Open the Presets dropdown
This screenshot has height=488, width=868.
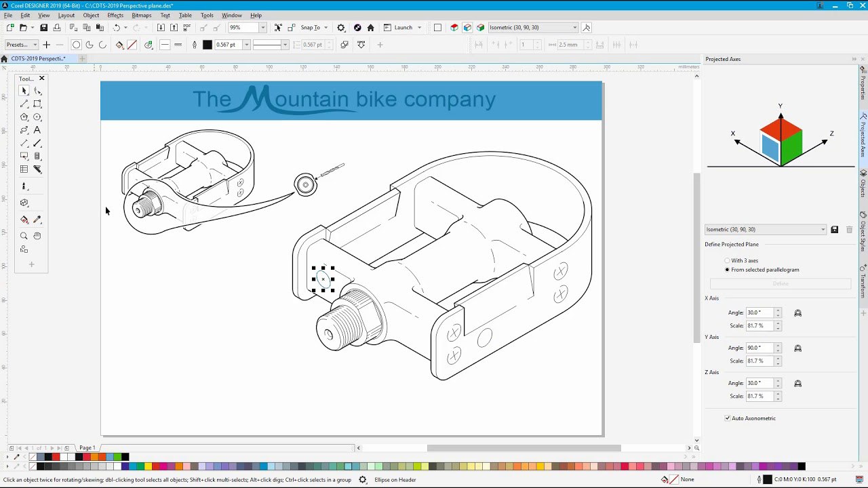tap(35, 45)
